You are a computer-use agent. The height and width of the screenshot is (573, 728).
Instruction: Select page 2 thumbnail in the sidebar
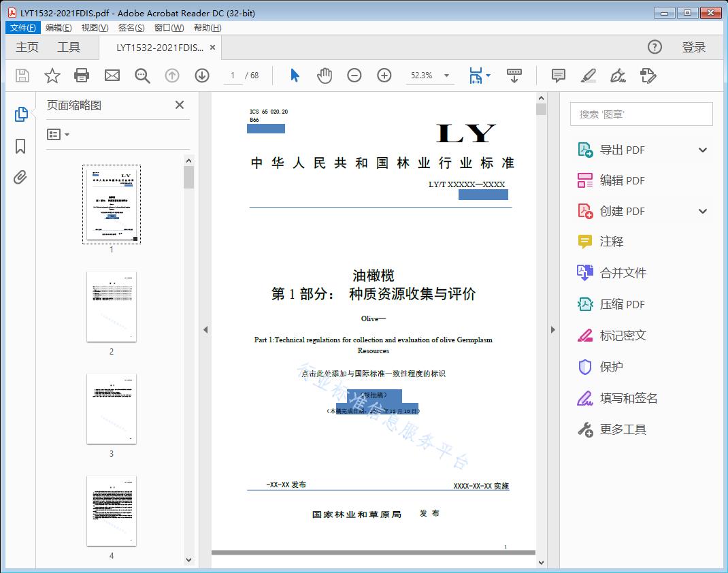point(111,307)
